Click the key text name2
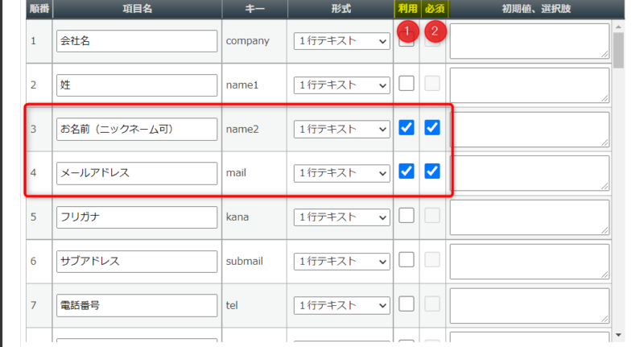Screen dimensions: 644x347 pos(242,130)
